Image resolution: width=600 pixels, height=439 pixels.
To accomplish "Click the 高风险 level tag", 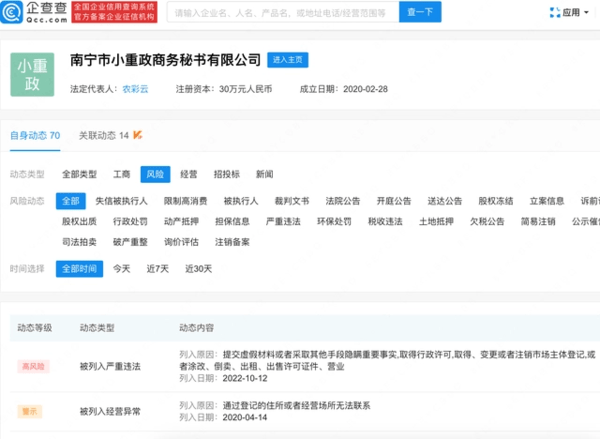I will (x=33, y=366).
